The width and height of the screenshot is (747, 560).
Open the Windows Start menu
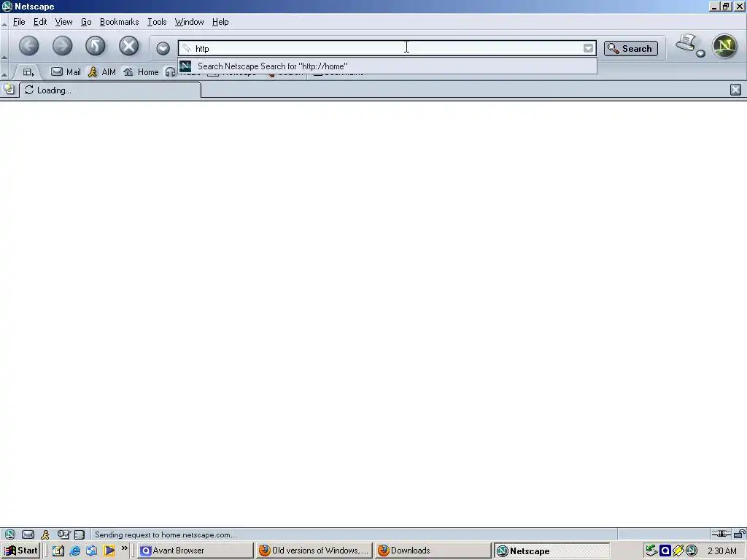click(x=20, y=551)
